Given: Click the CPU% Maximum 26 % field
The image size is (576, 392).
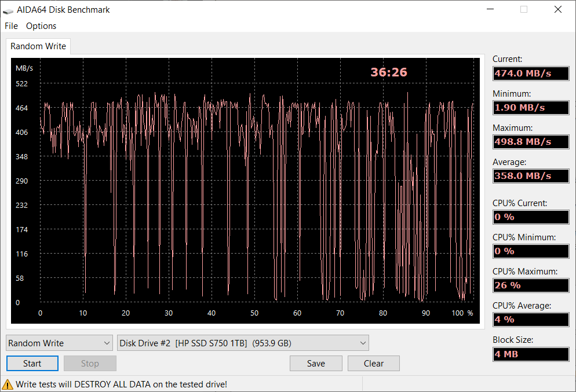Looking at the screenshot, I should coord(530,285).
